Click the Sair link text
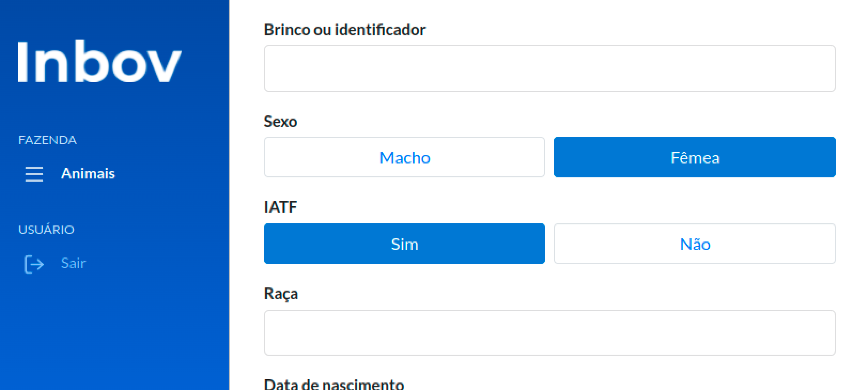 tap(73, 263)
